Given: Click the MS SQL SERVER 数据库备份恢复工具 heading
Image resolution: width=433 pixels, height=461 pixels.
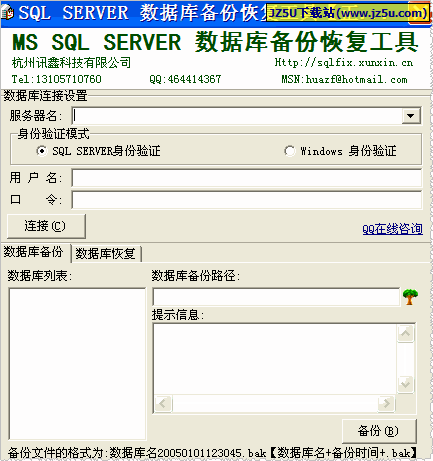Looking at the screenshot, I should tap(215, 42).
